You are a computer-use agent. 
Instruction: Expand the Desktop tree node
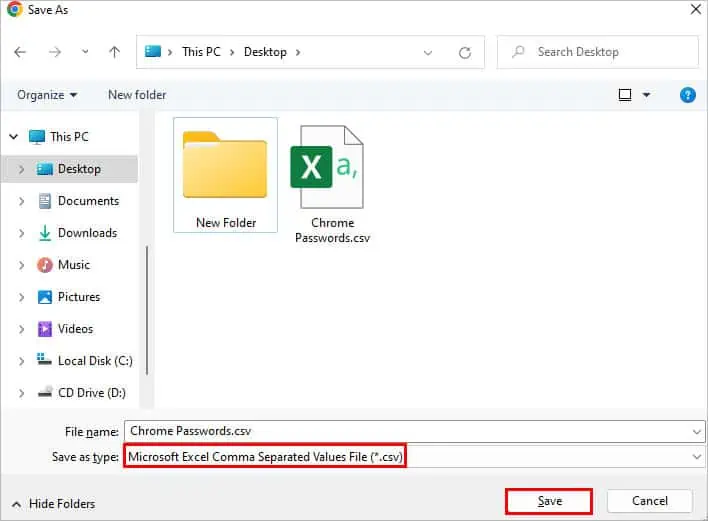coord(21,169)
